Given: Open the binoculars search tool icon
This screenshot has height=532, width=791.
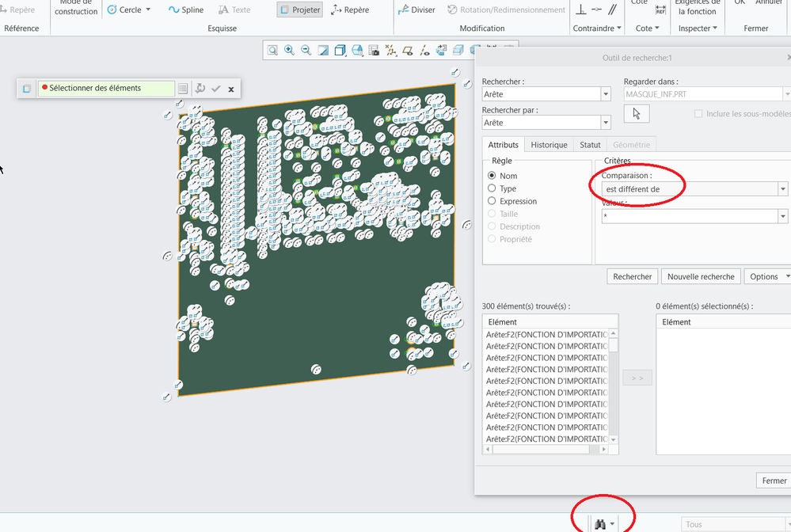Looking at the screenshot, I should [x=600, y=524].
